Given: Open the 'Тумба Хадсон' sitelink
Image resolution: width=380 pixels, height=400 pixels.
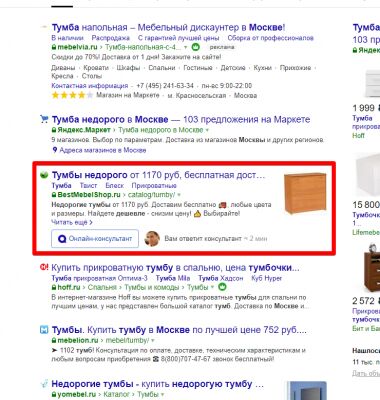Looking at the screenshot, I should (x=221, y=278).
